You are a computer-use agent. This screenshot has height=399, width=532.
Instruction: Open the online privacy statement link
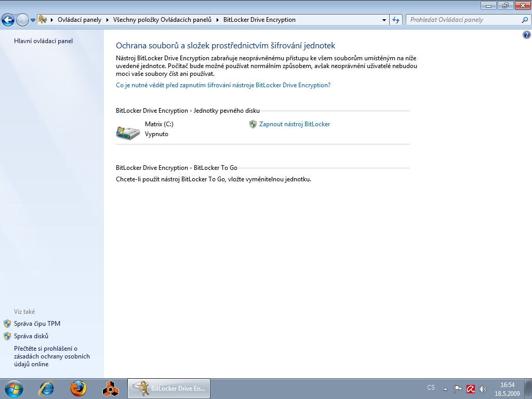click(52, 356)
